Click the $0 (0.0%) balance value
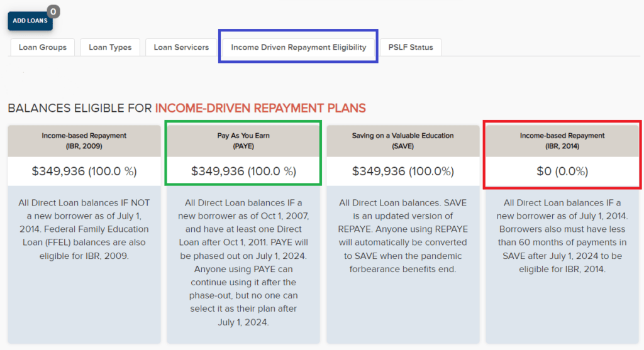Image resolution: width=644 pixels, height=350 pixels. click(x=562, y=171)
